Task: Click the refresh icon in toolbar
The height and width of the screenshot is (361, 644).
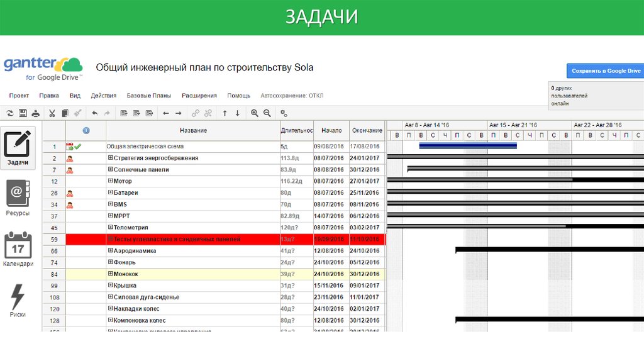Action: point(9,113)
